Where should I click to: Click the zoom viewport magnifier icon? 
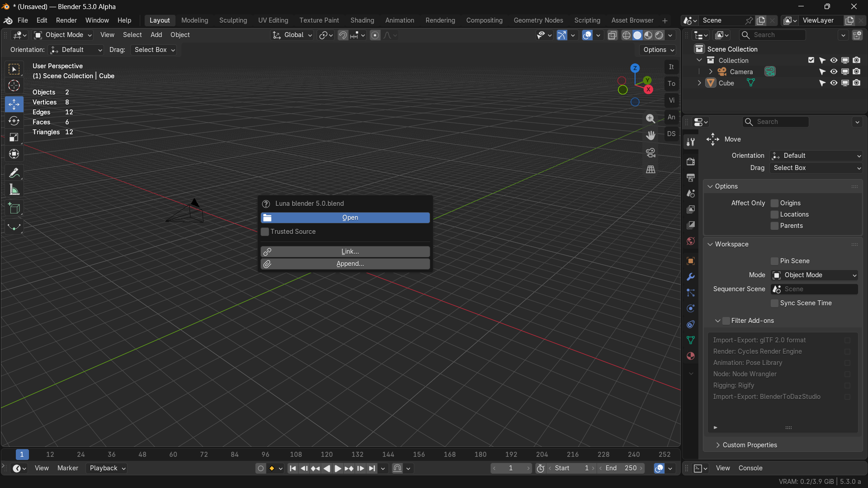(x=650, y=118)
